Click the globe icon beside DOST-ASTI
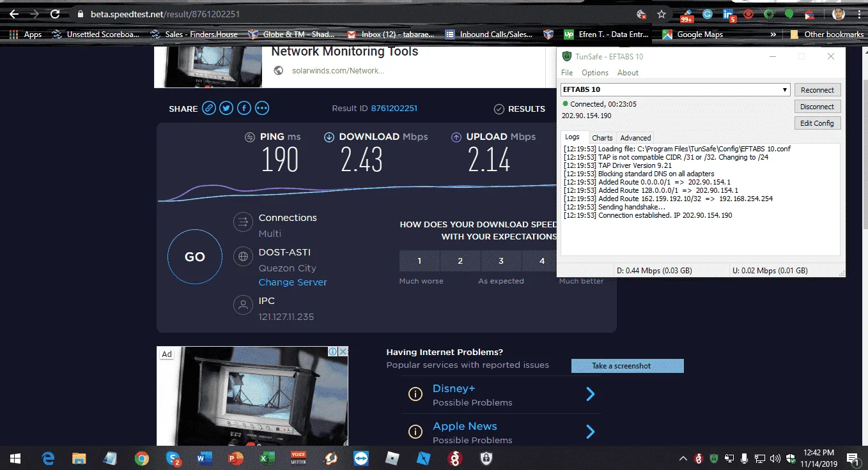Image resolution: width=868 pixels, height=470 pixels. (243, 257)
